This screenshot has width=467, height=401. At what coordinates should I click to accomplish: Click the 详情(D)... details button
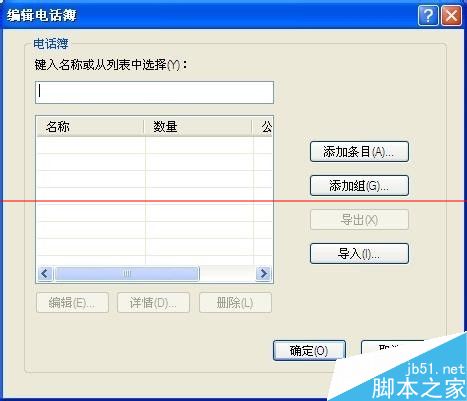154,303
